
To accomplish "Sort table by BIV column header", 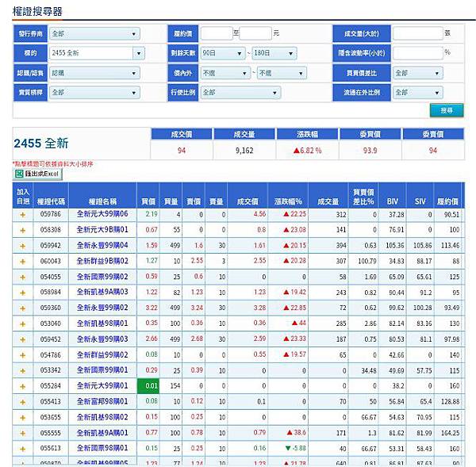I will point(392,201).
